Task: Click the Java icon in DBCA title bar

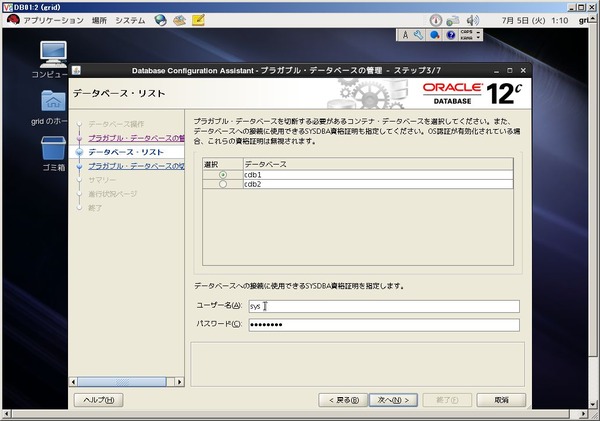Action: (x=76, y=70)
